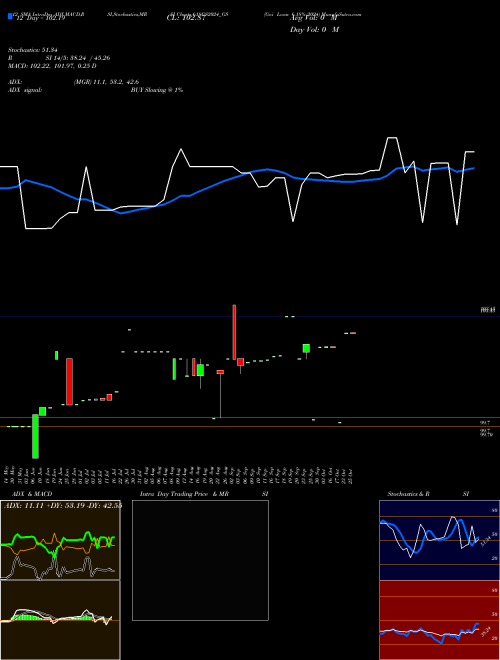Click the 'MACD: 102.22, 101.97, 0.25 D' line
This screenshot has width=500, height=660.
coord(52,66)
